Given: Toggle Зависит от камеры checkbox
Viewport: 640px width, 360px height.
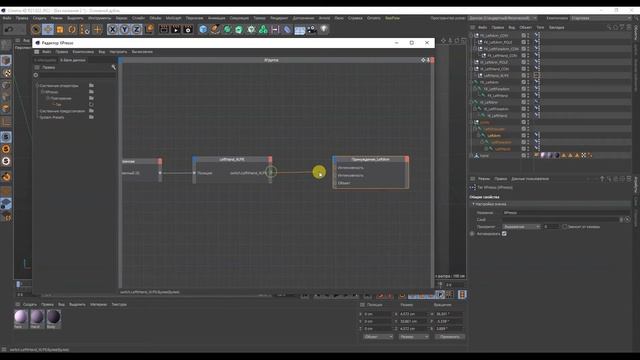Looking at the screenshot, I should click(x=565, y=227).
